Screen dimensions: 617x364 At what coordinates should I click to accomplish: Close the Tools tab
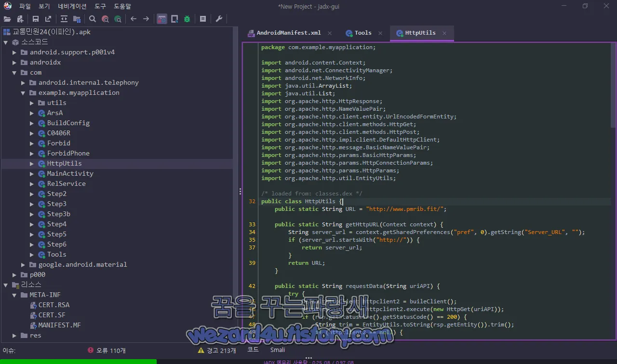pos(380,33)
